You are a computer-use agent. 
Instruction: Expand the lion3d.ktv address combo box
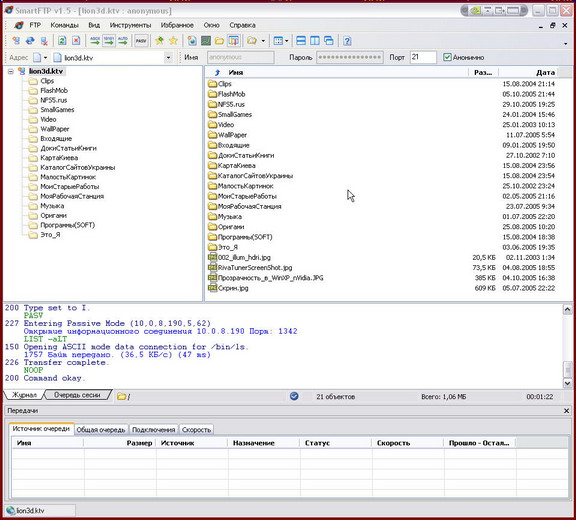[168, 58]
